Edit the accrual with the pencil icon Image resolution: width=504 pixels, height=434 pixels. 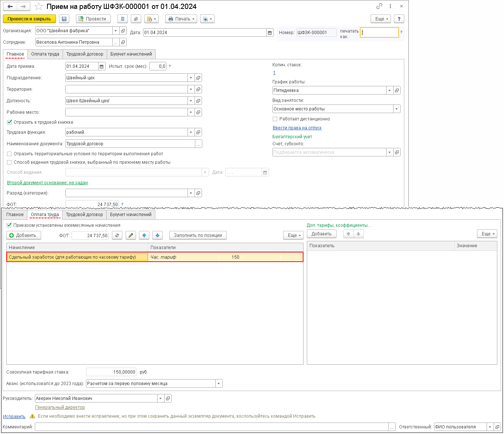pos(131,235)
